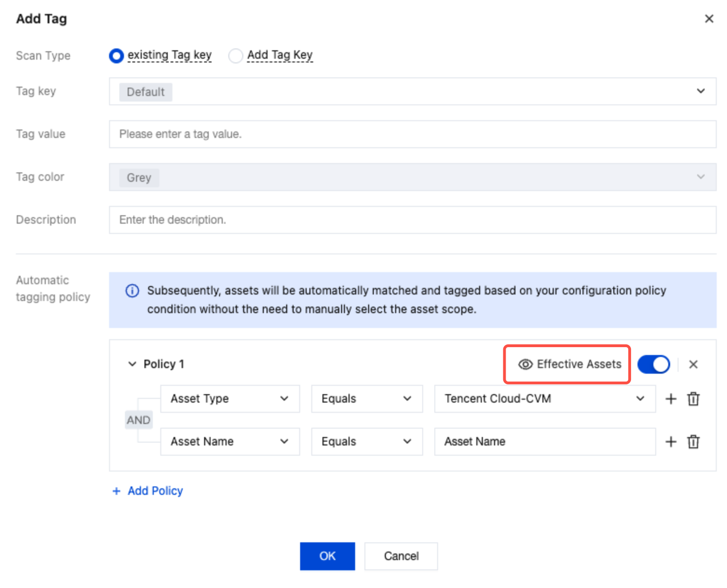Open the Equals operator in Asset Type row

click(x=367, y=399)
